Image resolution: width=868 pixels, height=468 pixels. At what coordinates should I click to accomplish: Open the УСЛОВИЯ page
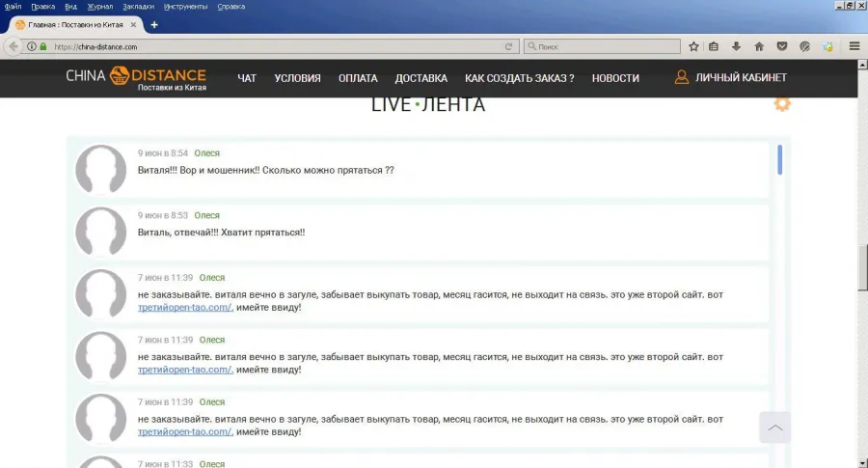click(x=298, y=78)
